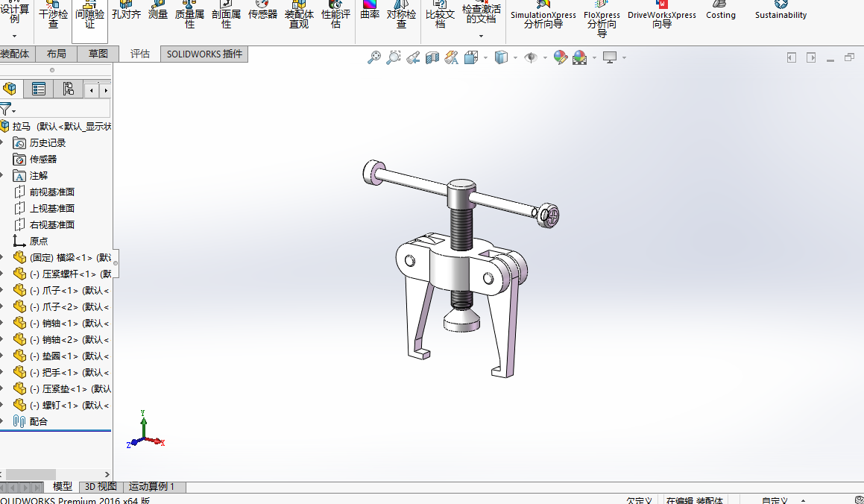
Task: Launch DriveWorksXpress 向导
Action: click(662, 15)
